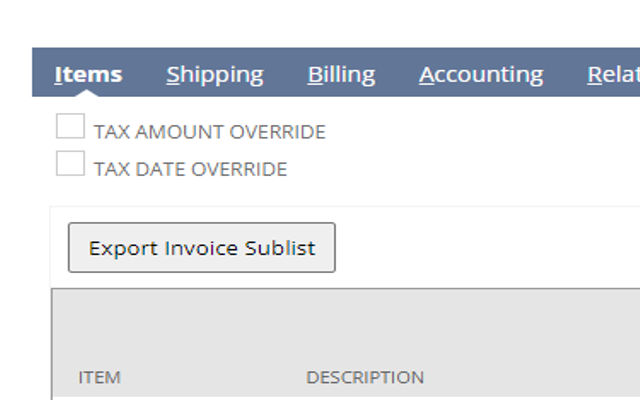Select the Items subtab
This screenshot has height=400, width=640.
pos(88,75)
